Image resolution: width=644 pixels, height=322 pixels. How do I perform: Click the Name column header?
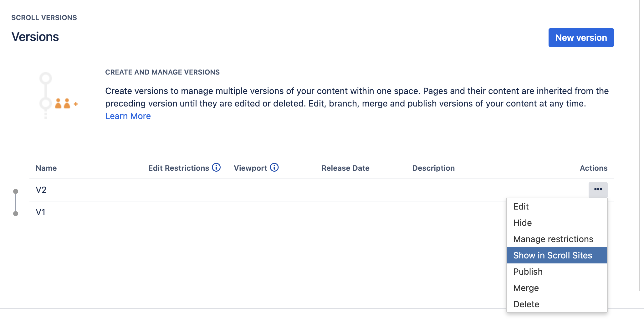[x=46, y=168]
